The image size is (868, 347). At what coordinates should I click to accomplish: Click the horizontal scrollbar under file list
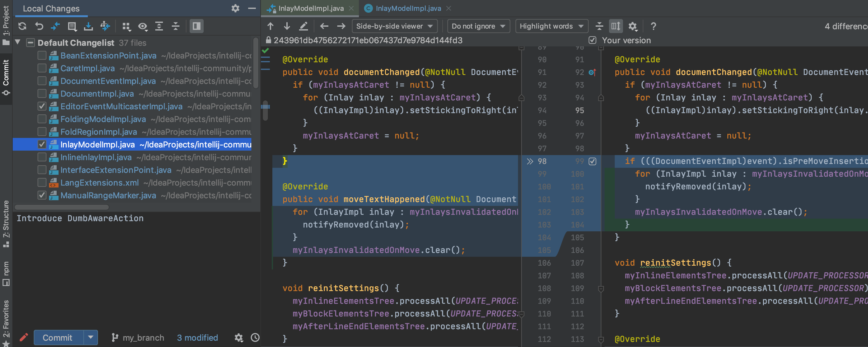(x=62, y=207)
